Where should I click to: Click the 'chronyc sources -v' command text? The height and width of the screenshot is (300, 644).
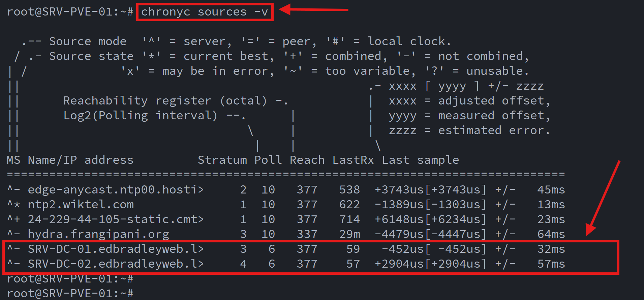(x=204, y=12)
